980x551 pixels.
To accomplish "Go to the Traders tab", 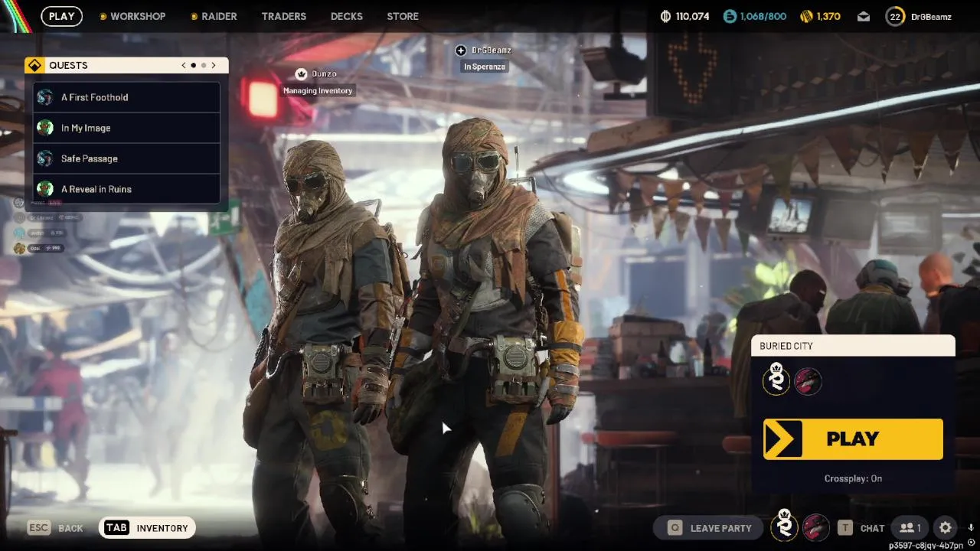I will [284, 16].
